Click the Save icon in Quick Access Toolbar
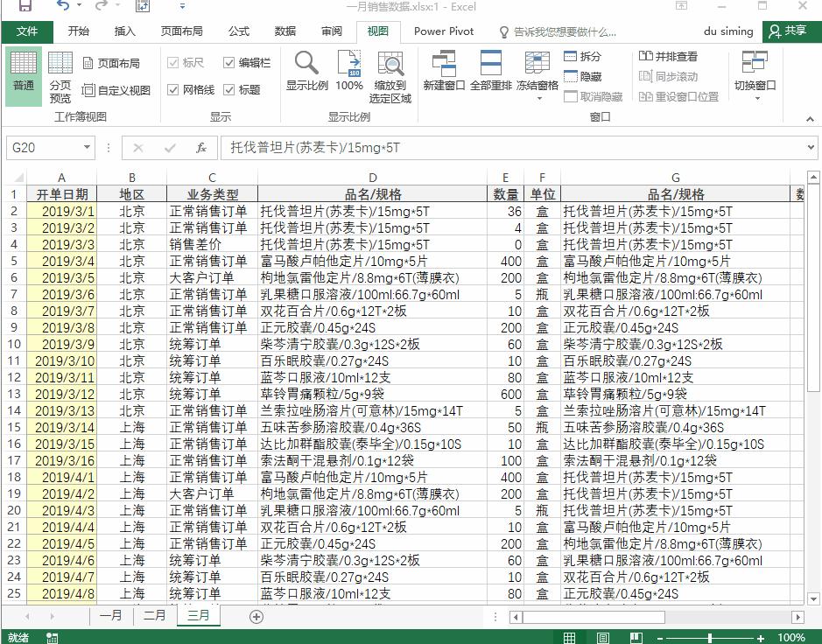The image size is (822, 644). tap(27, 7)
